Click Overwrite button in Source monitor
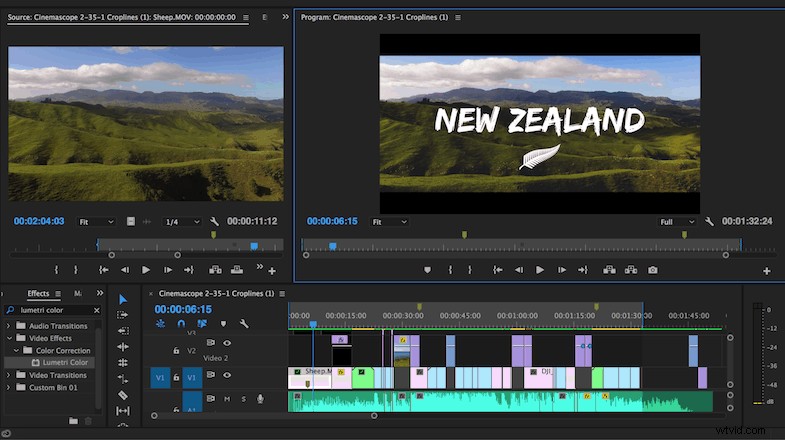The height and width of the screenshot is (440, 785). click(x=237, y=270)
